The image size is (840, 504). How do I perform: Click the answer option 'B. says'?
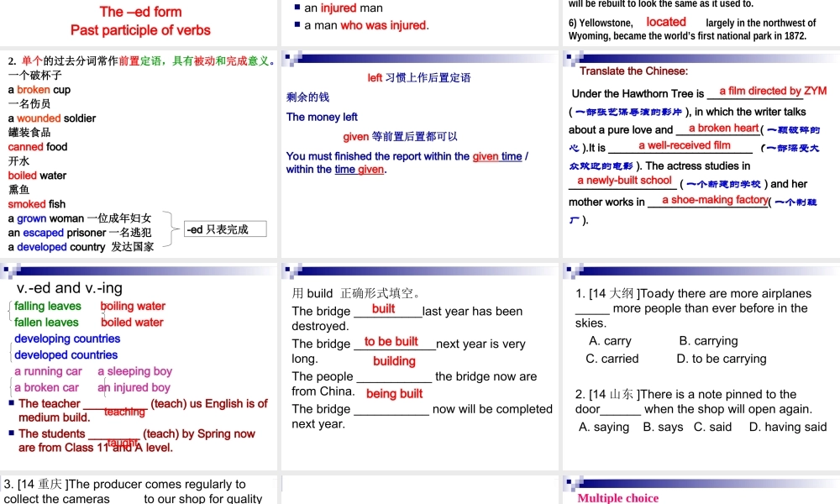click(663, 428)
